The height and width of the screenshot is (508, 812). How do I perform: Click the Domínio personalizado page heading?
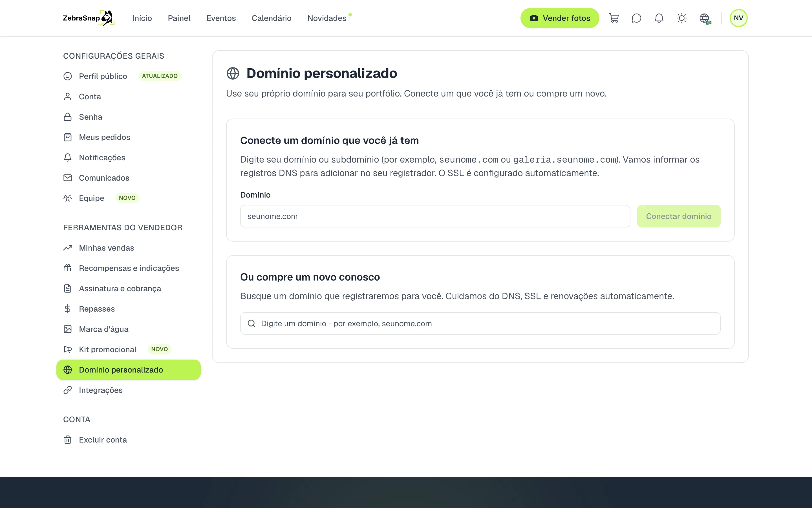pos(322,73)
